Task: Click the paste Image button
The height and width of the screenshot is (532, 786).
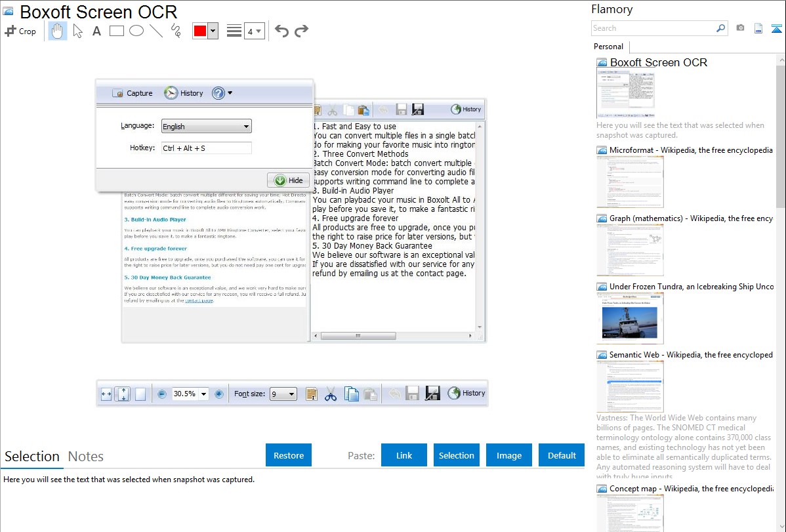Action: [508, 455]
